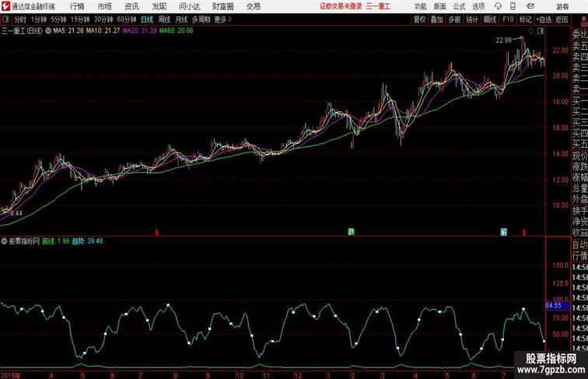Viewport: 588px width, 379px height.
Task: Click the diamond icon at chart top right
Action: click(x=531, y=31)
